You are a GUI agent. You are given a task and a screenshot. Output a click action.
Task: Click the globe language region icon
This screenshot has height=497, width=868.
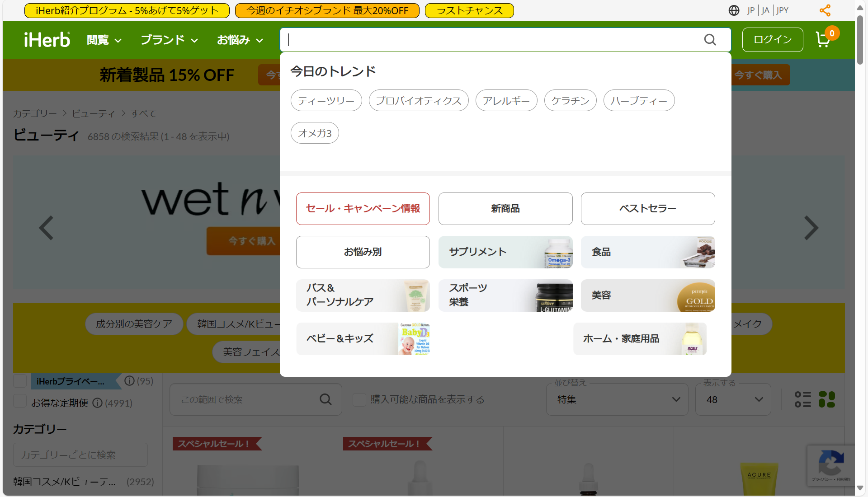[734, 10]
